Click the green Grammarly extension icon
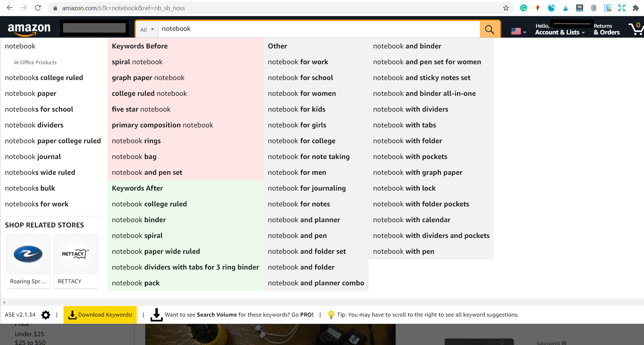644x345 pixels. (523, 8)
